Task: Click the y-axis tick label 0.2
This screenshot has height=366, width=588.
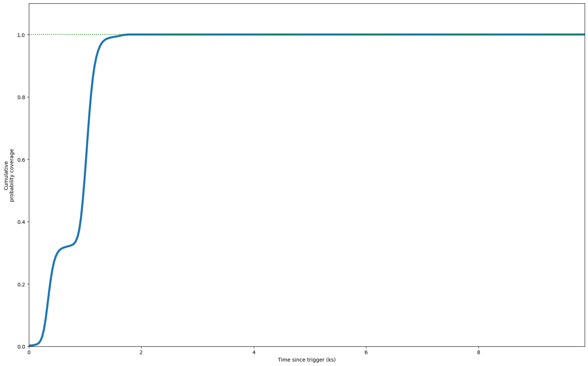Action: [x=21, y=284]
